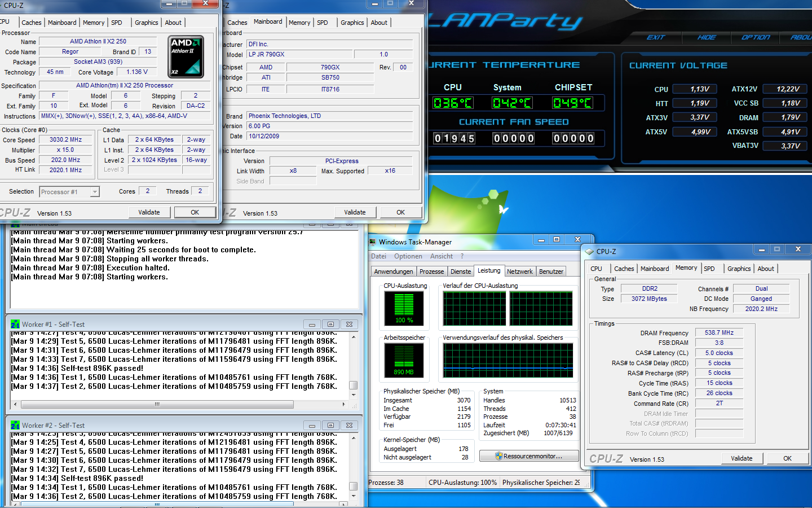This screenshot has height=508, width=812.
Task: Click OK in CPU-Z Memory window
Action: (x=787, y=458)
